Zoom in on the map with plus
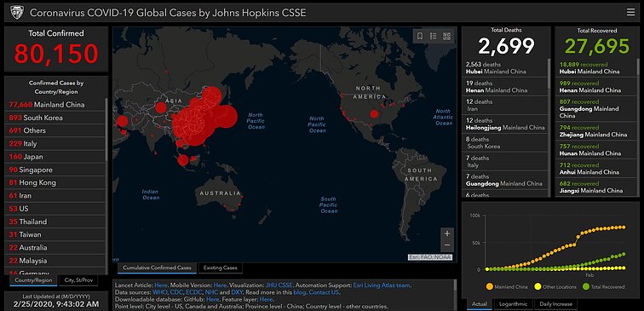 pos(447,233)
